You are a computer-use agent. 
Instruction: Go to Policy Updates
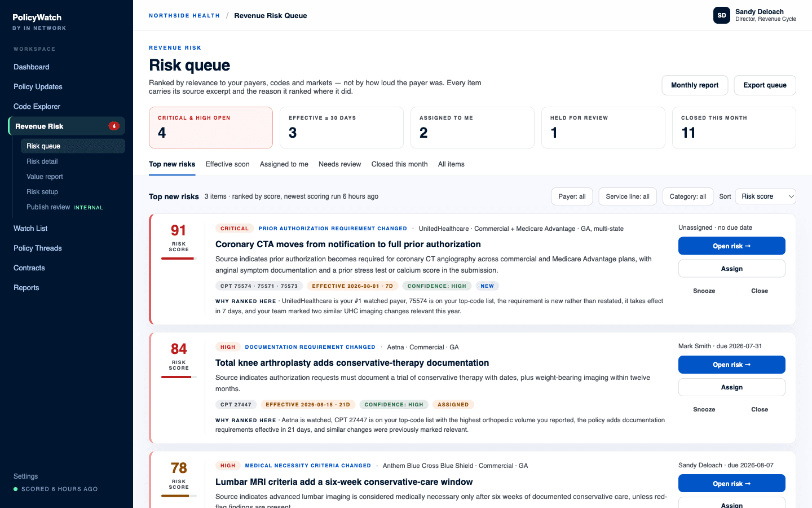(38, 86)
